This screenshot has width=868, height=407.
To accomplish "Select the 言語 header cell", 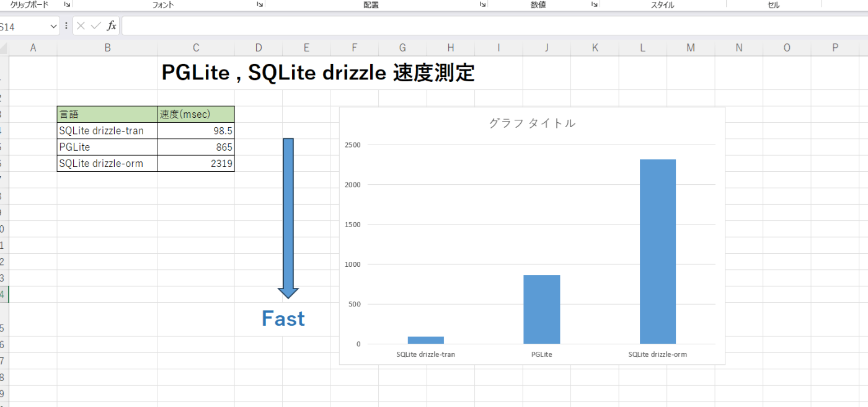I will 107,114.
